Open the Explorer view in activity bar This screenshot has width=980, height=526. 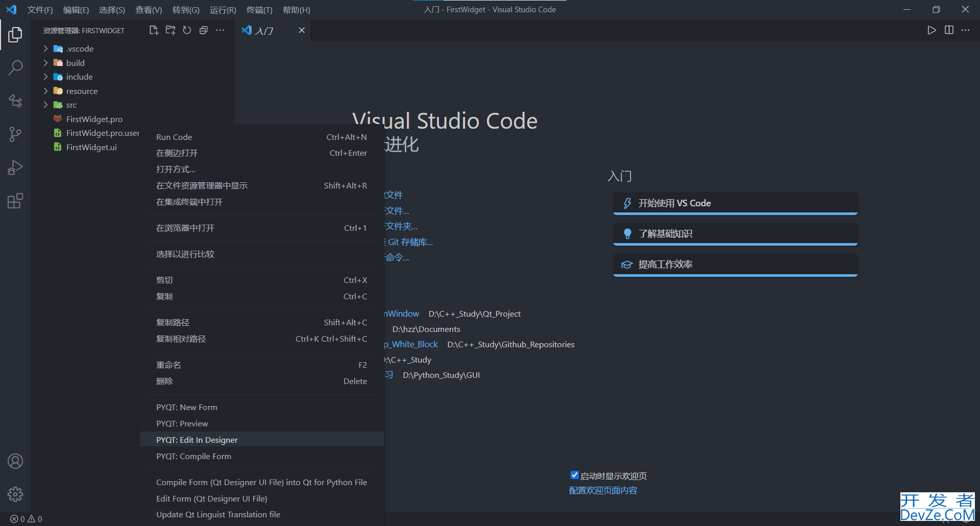pyautogui.click(x=15, y=35)
